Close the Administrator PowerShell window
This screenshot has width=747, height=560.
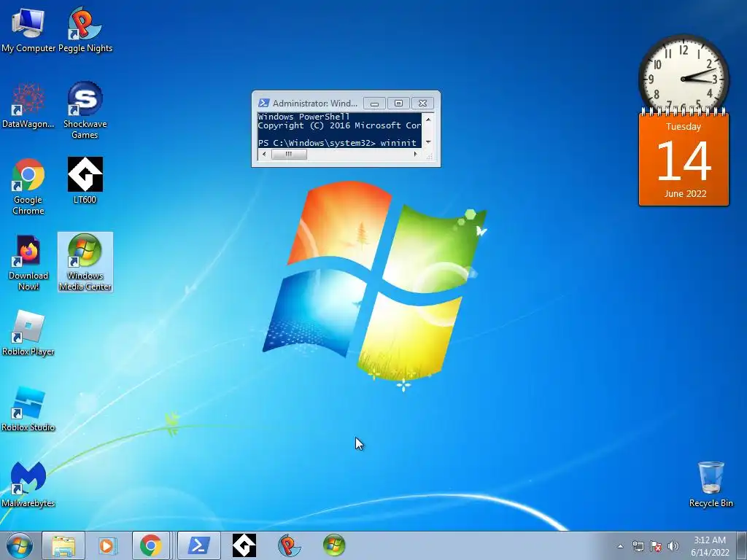(x=422, y=104)
